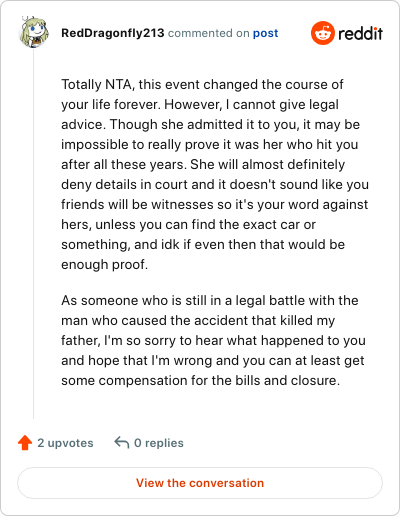The height and width of the screenshot is (516, 400).
Task: Open the Reddit Snoo logo icon
Action: 323,33
